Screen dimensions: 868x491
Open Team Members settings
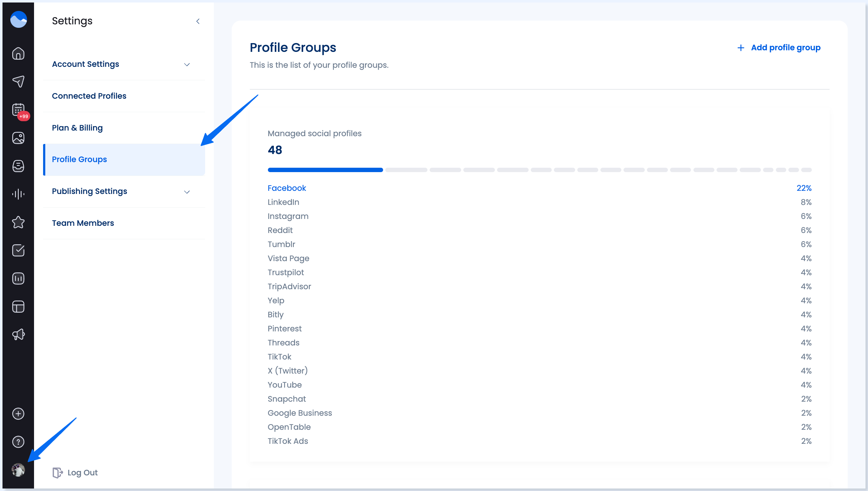(x=124, y=223)
